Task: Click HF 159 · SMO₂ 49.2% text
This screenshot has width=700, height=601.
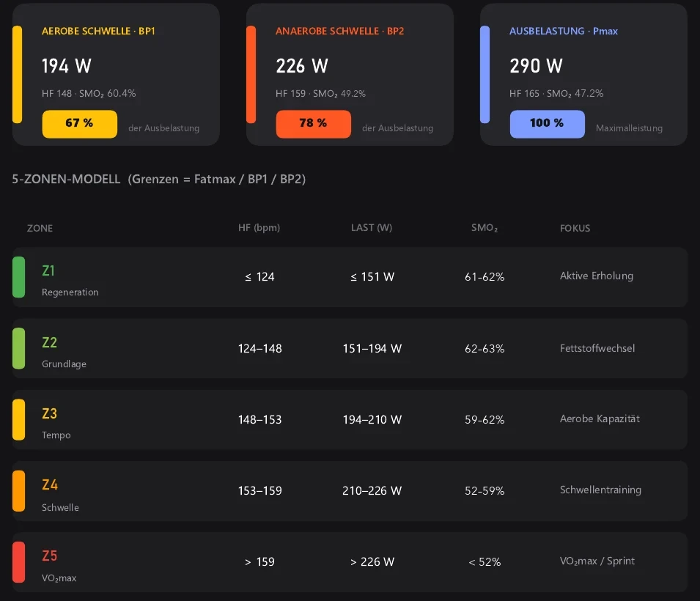Action: 320,93
